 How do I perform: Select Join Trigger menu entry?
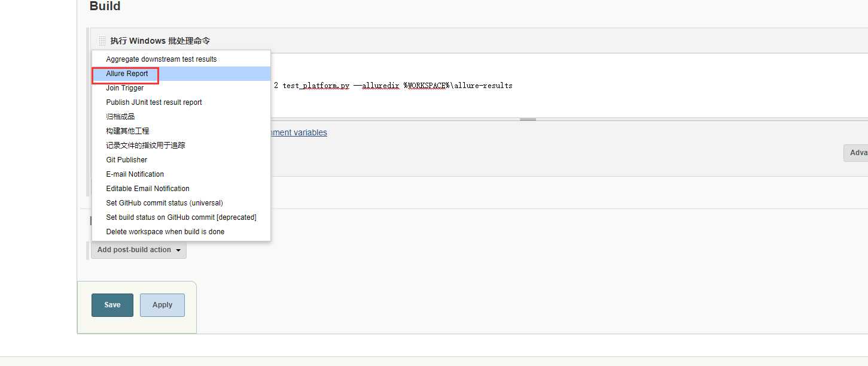click(181, 88)
